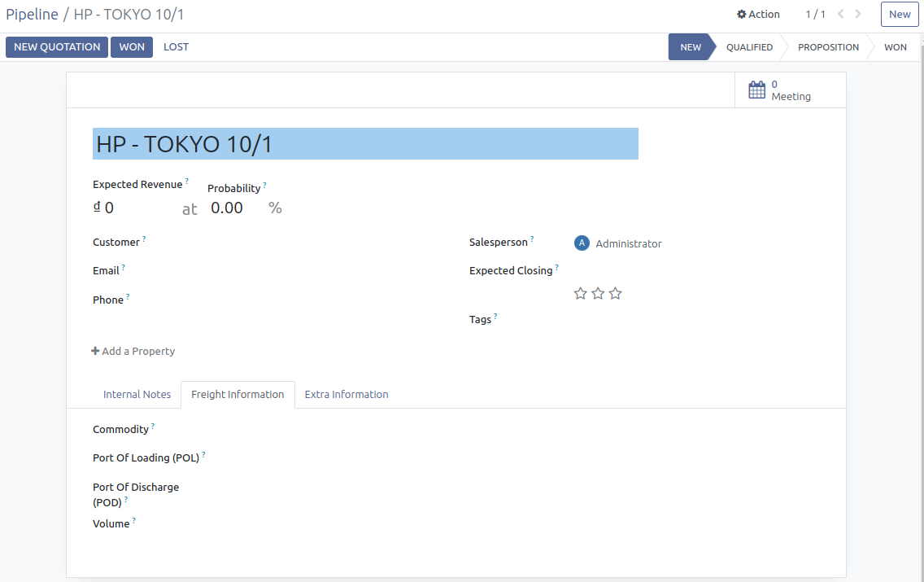Viewport: 924px width, 582px height.
Task: Go to the previous record arrow
Action: [x=841, y=14]
